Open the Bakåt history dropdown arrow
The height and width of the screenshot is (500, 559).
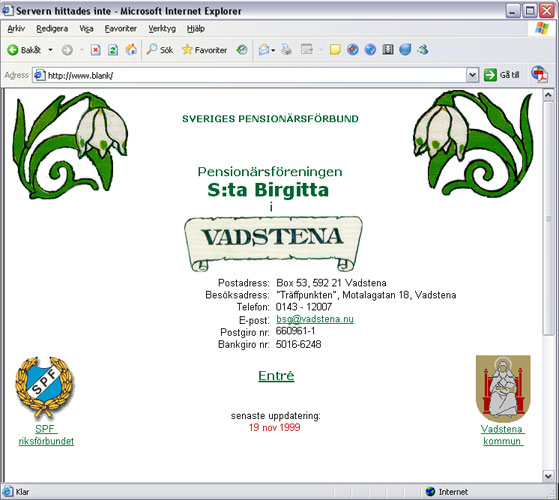pyautogui.click(x=50, y=50)
